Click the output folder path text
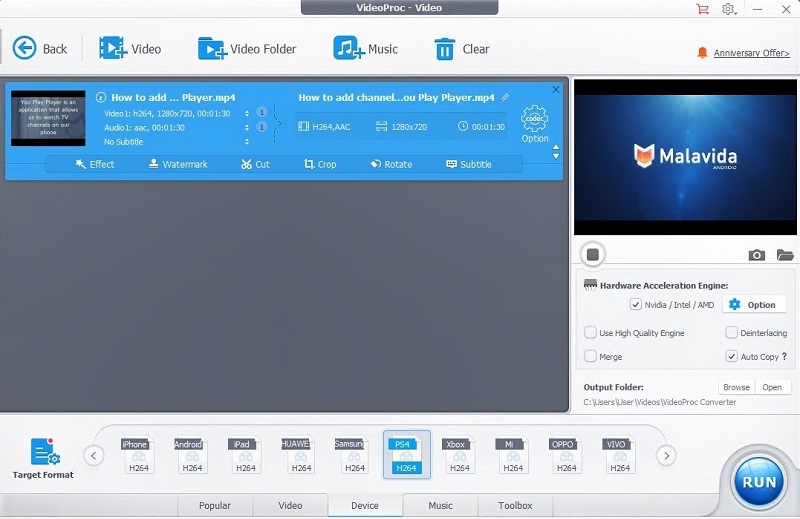This screenshot has width=800, height=519. (x=660, y=402)
